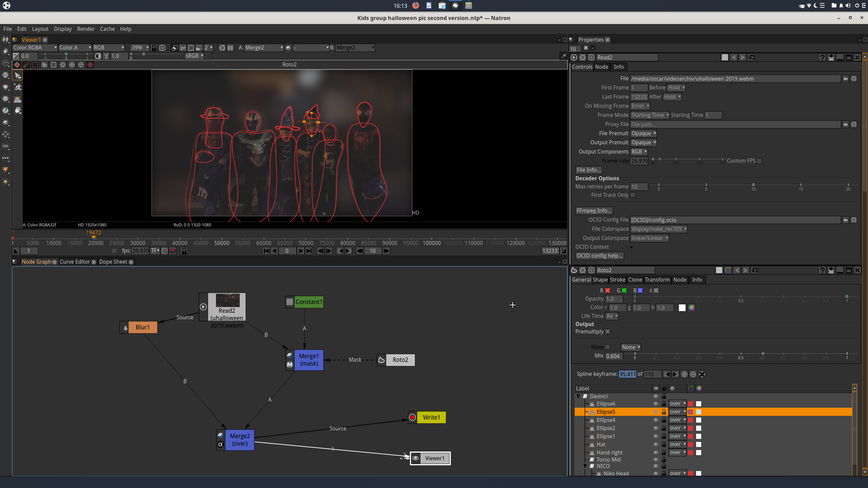
Task: Click the volume icon in system tray
Action: click(848, 5)
